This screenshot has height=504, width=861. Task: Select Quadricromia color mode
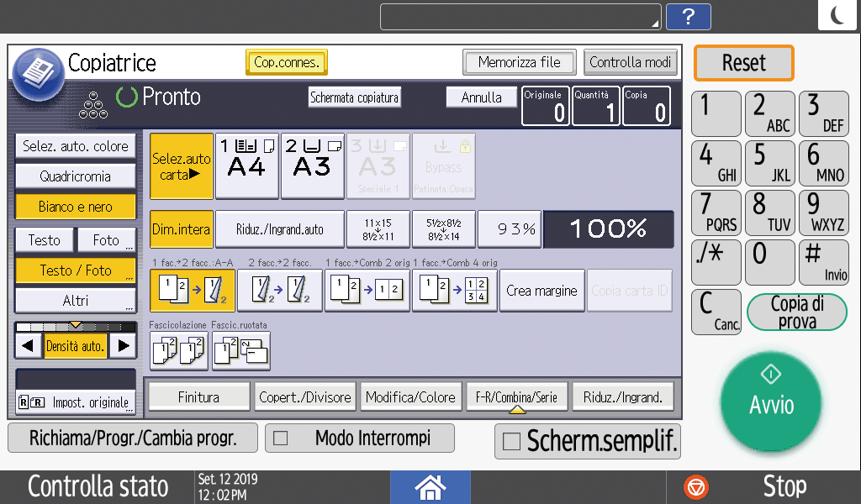(x=75, y=176)
